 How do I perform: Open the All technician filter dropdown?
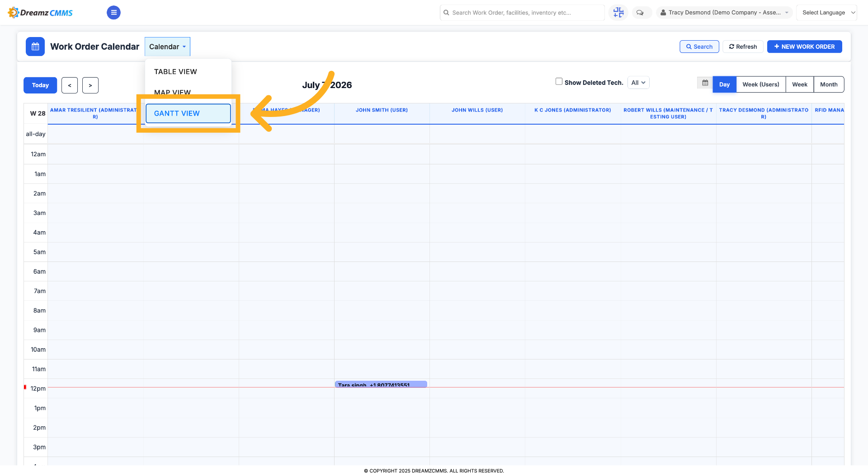point(638,83)
